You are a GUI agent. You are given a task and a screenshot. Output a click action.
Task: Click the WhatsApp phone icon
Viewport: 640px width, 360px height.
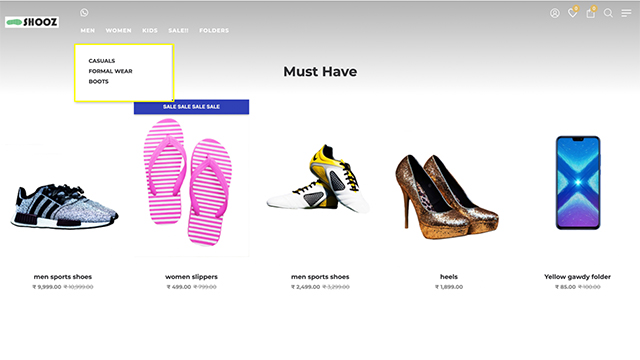pyautogui.click(x=84, y=13)
